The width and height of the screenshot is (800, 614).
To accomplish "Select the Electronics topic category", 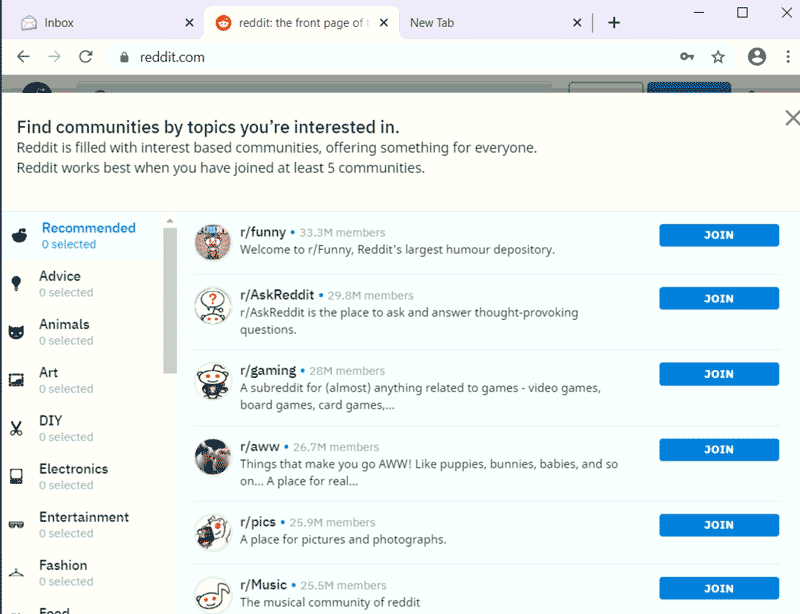I will tap(82, 477).
